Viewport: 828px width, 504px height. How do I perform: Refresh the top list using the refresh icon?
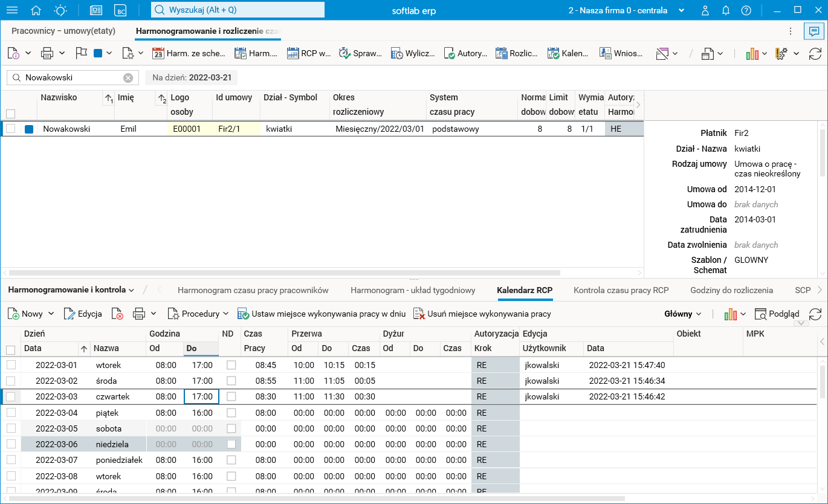[815, 54]
